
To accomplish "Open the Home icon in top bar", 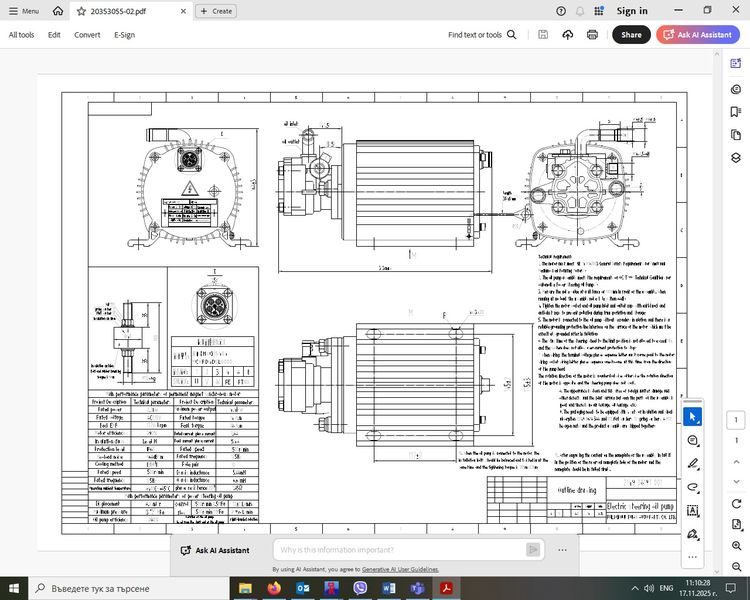I will tap(58, 11).
